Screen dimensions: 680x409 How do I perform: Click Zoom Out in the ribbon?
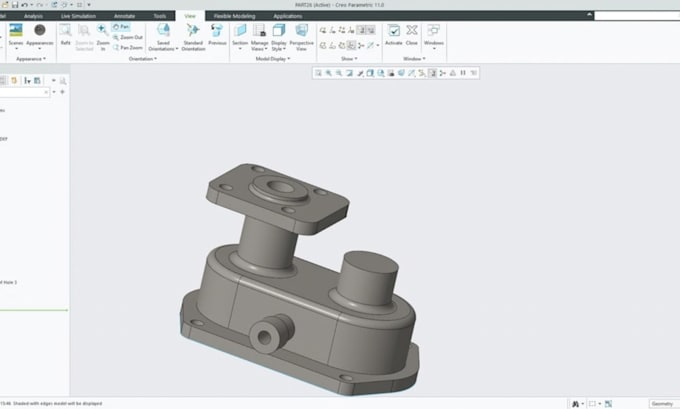click(128, 37)
